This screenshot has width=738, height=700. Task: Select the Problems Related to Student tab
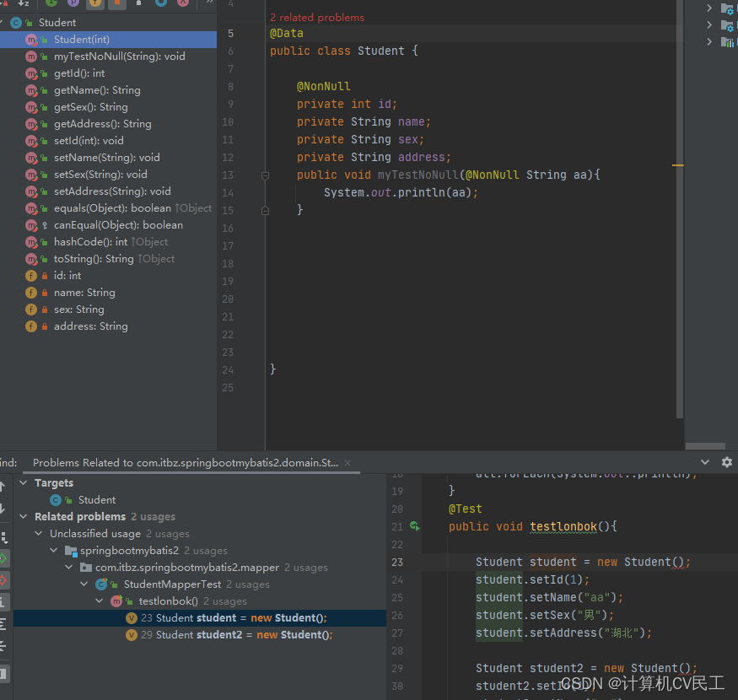185,463
